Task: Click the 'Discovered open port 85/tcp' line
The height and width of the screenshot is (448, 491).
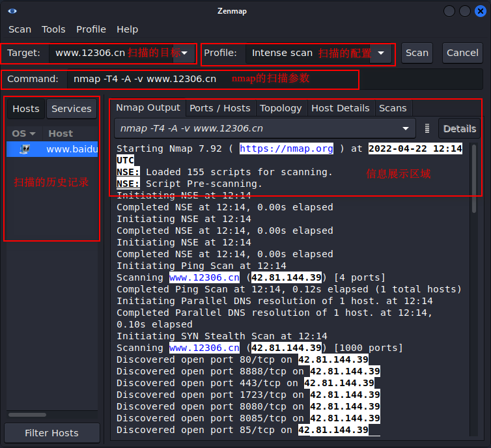Action: (242, 430)
